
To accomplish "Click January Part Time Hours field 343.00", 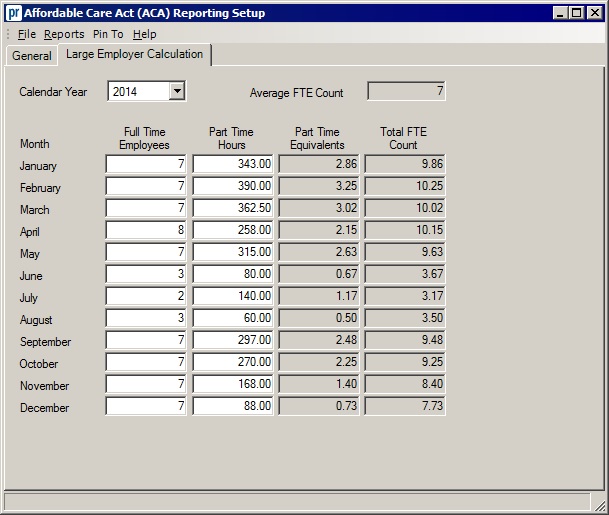I will [x=233, y=164].
